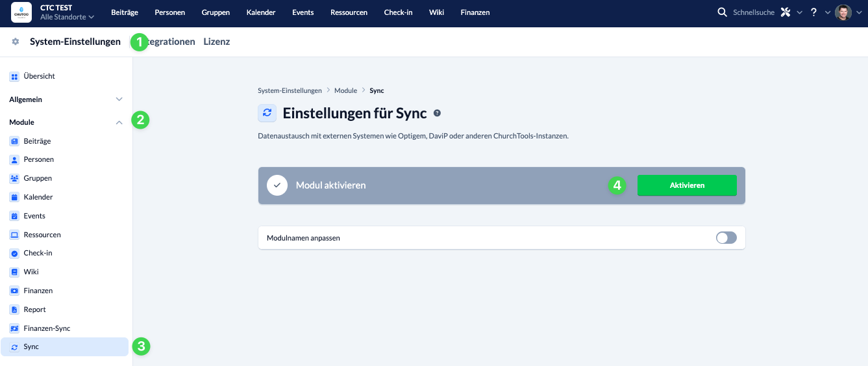Click the Finanzen-Sync sidebar icon
The width and height of the screenshot is (868, 366).
14,328
